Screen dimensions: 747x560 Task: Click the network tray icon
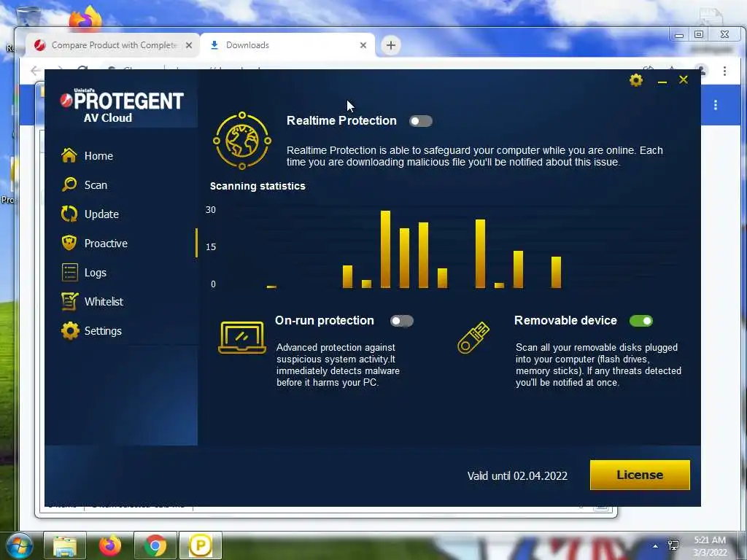(x=673, y=545)
